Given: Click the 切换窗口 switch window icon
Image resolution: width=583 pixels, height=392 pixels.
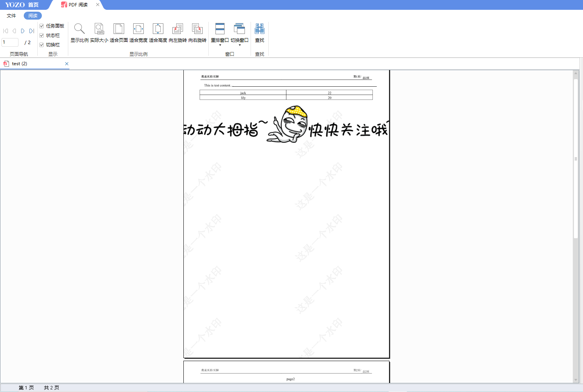Looking at the screenshot, I should pos(240,29).
